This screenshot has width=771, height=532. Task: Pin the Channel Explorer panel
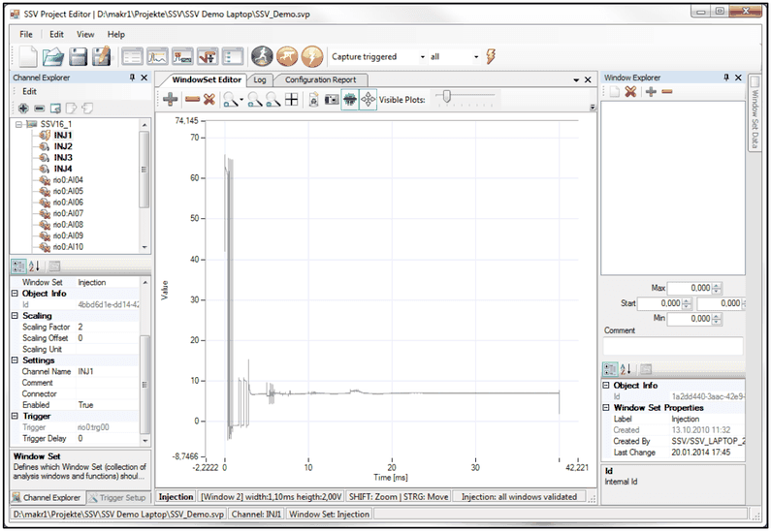point(132,78)
